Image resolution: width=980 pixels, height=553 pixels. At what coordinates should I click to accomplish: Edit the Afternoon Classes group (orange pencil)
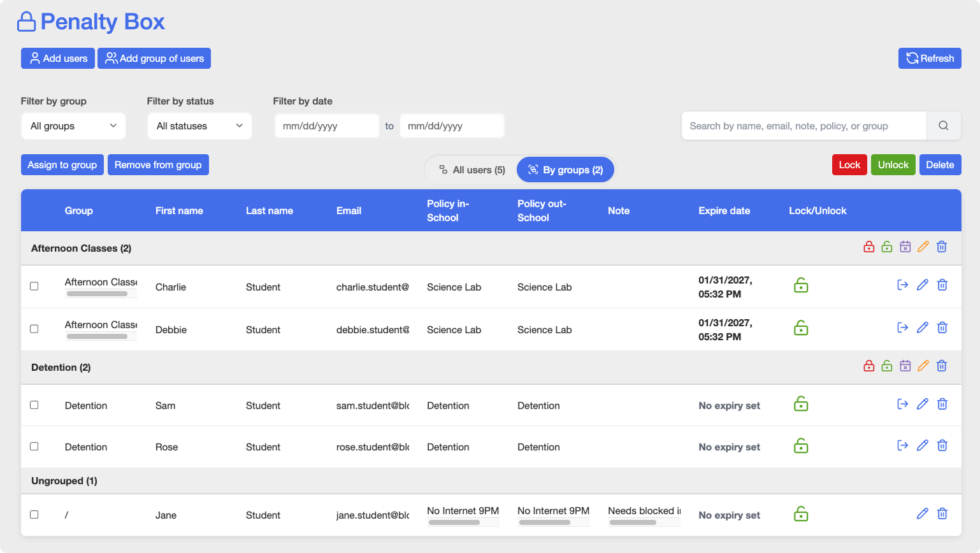tap(923, 247)
